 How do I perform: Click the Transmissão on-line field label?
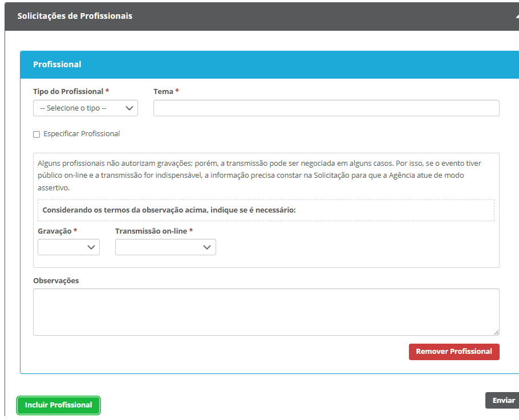pyautogui.click(x=151, y=231)
